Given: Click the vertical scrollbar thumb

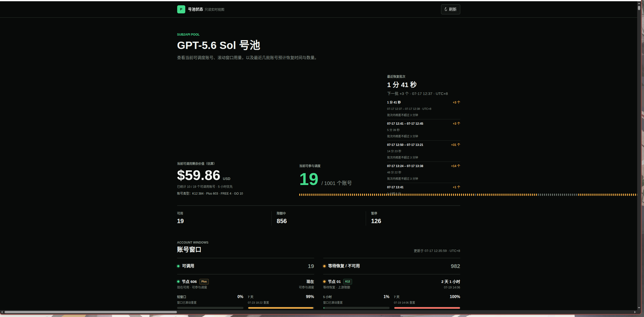Looking at the screenshot, I should point(639,8).
